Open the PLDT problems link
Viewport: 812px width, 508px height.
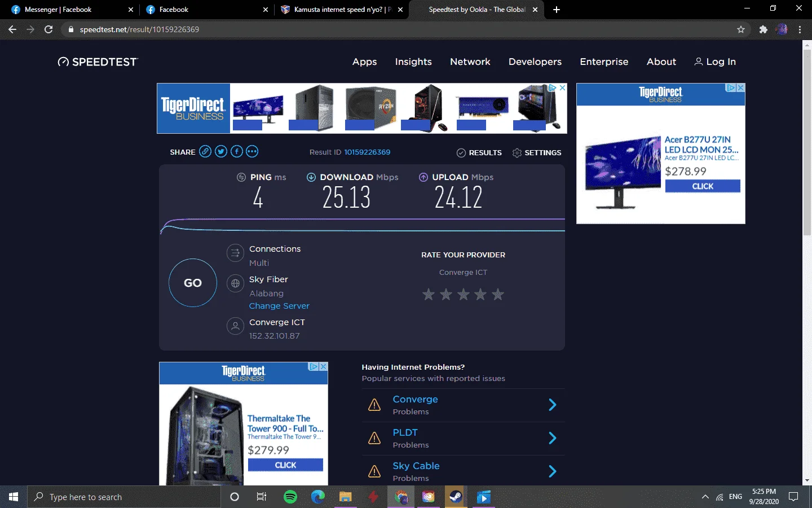pyautogui.click(x=405, y=432)
